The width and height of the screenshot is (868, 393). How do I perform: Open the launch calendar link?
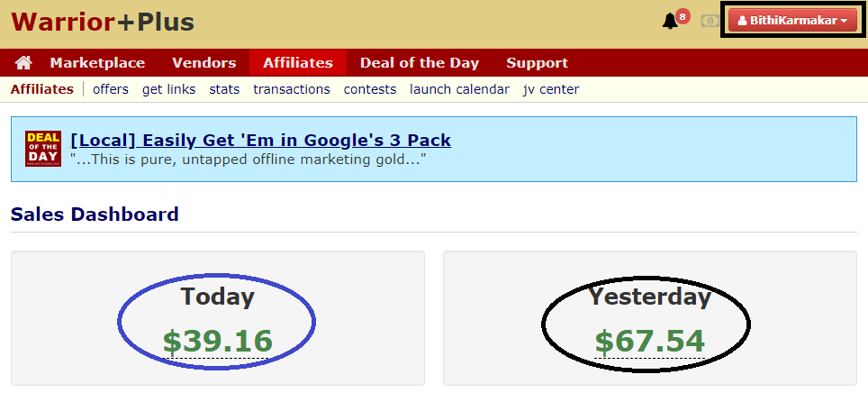click(x=459, y=89)
